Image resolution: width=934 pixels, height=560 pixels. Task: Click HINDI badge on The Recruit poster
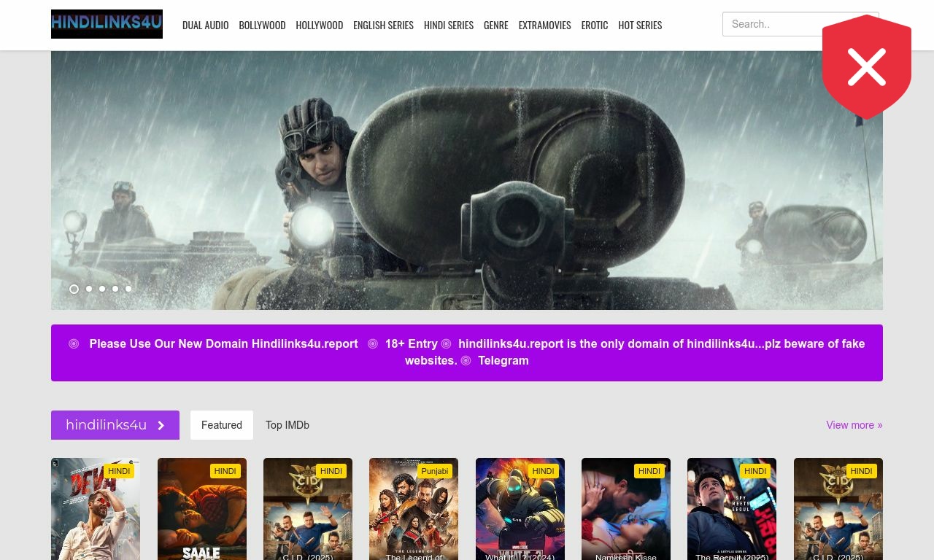755,471
